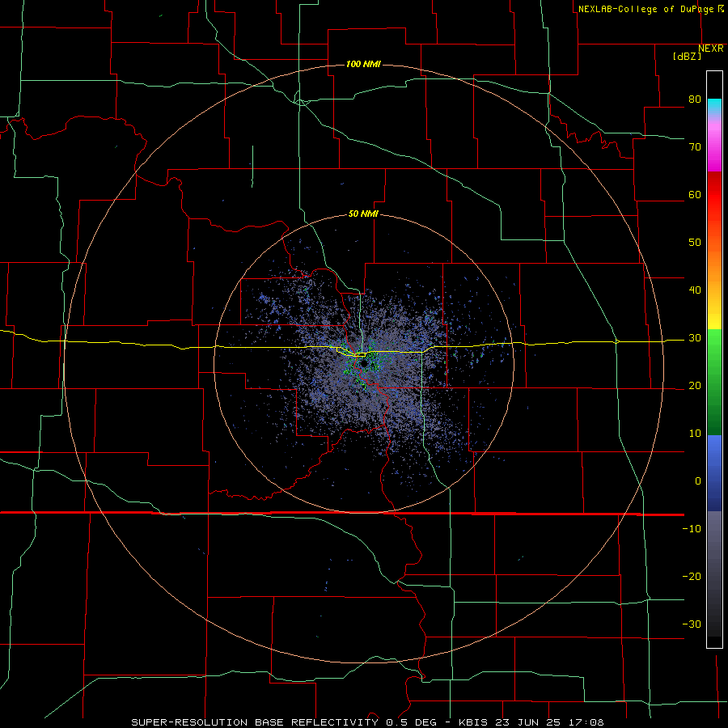This screenshot has width=728, height=728.
Task: Click the 10 dBZ scale value
Action: (x=695, y=434)
